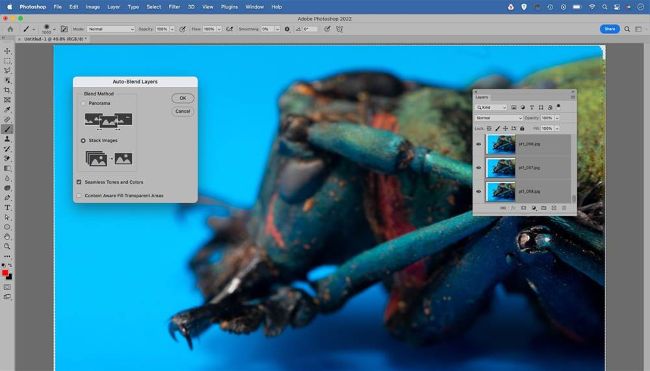Create new adjustment layer icon
The width and height of the screenshot is (650, 371).
pos(534,208)
